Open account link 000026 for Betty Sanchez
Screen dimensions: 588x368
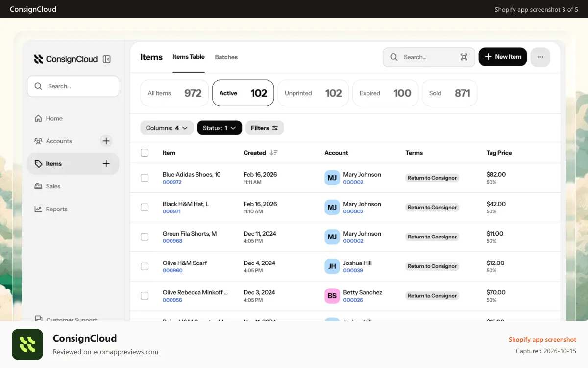(x=353, y=300)
